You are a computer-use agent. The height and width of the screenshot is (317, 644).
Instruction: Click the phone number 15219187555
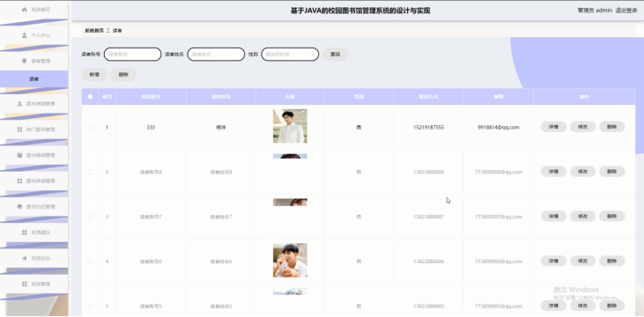[428, 128]
